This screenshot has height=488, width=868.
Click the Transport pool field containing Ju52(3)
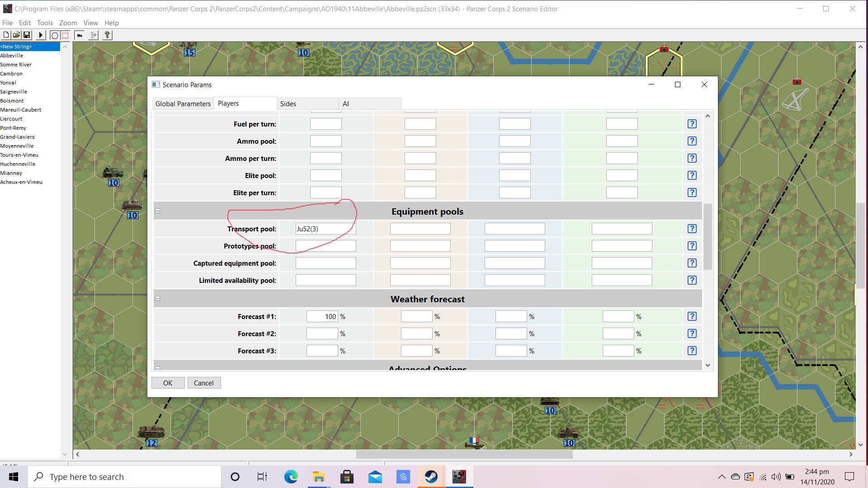point(325,229)
